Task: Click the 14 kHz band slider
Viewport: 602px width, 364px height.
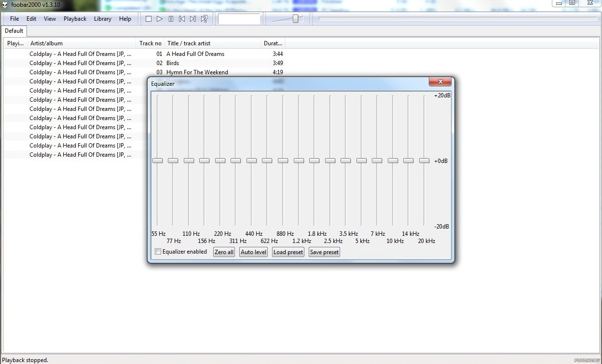Action: pyautogui.click(x=408, y=161)
